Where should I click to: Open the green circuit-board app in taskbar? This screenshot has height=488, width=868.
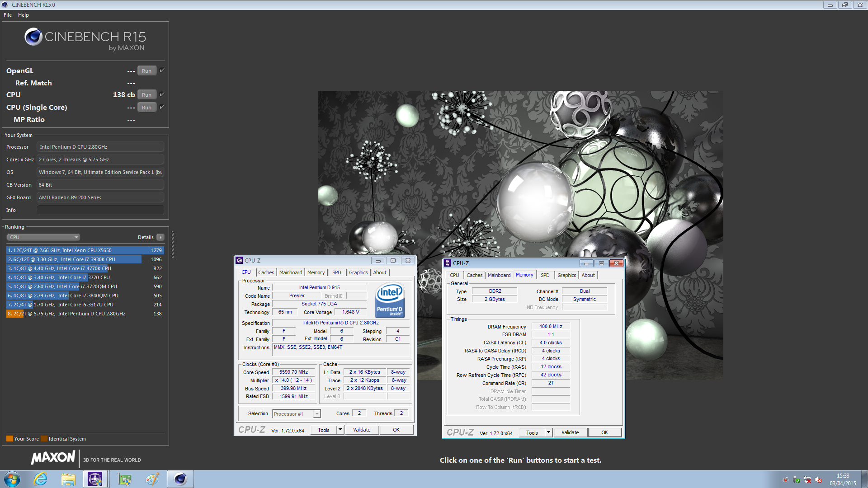pos(124,479)
